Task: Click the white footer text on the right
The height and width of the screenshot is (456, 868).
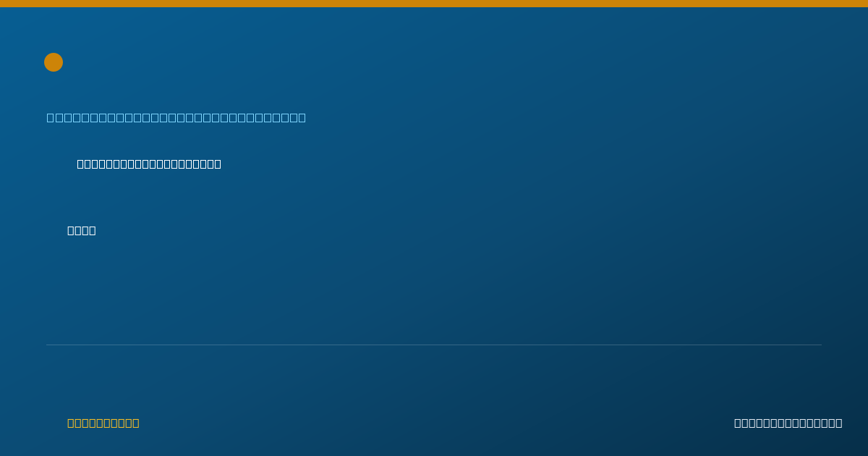Action: click(x=788, y=423)
